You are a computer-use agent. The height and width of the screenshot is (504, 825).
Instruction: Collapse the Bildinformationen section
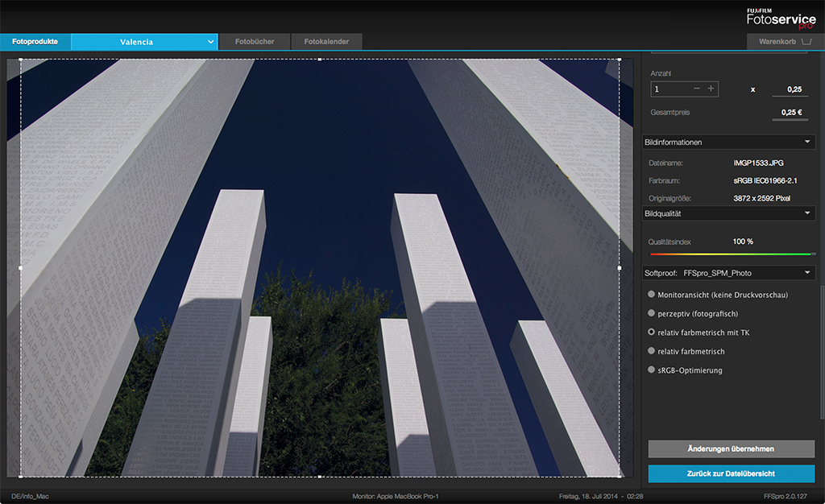pos(807,143)
